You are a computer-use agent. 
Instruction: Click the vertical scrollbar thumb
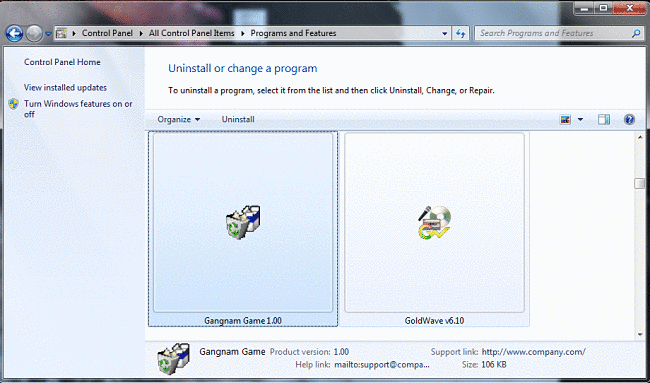pyautogui.click(x=640, y=183)
